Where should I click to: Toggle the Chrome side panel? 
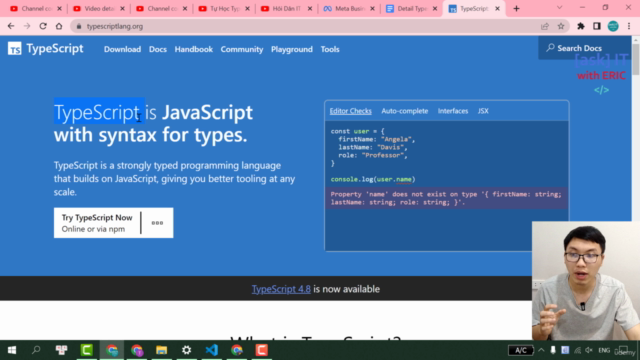(x=597, y=26)
